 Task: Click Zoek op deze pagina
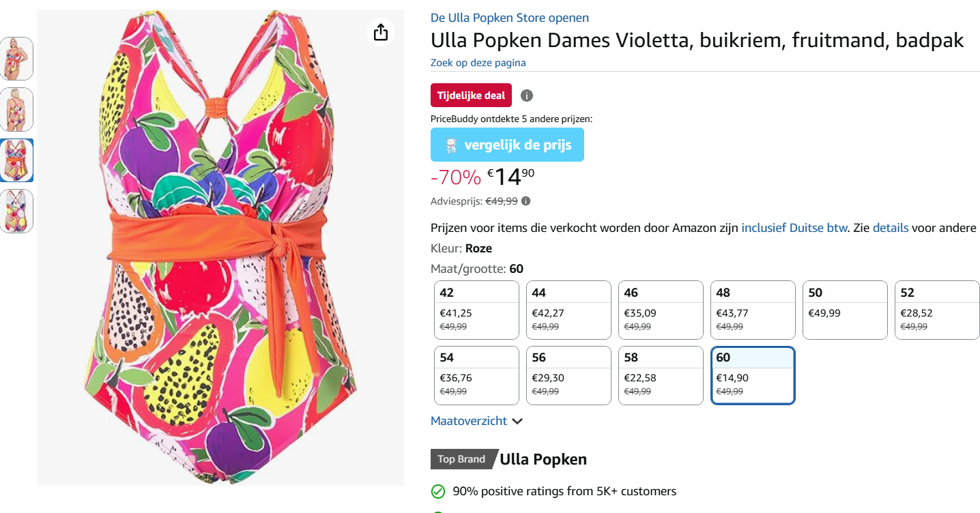click(477, 62)
